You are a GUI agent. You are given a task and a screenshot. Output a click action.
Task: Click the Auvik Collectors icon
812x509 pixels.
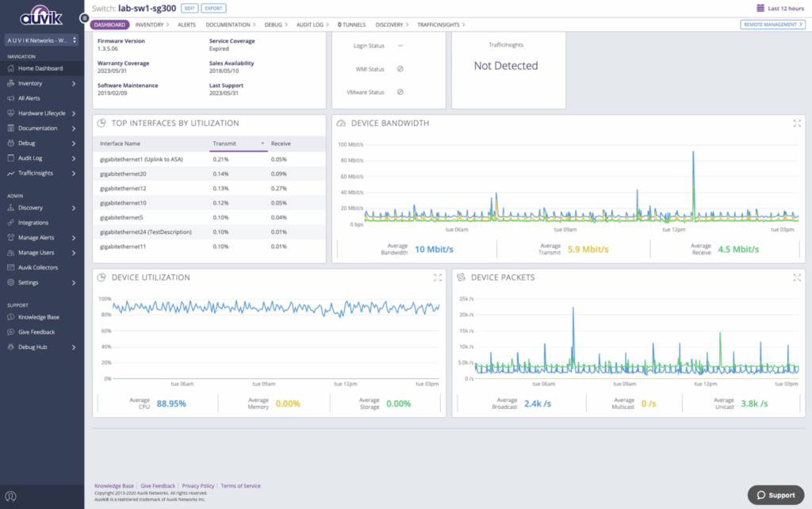pyautogui.click(x=11, y=268)
